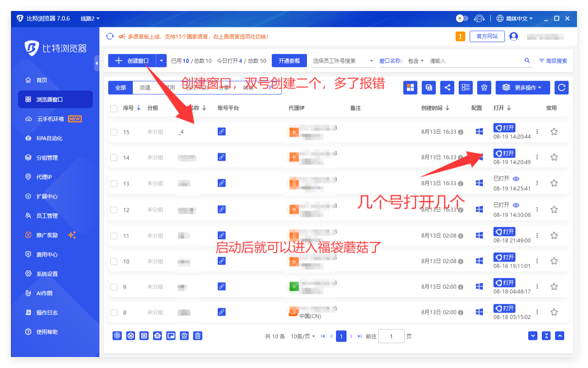This screenshot has height=368, width=588.
Task: Click the 开通套餐 button
Action: tap(289, 60)
